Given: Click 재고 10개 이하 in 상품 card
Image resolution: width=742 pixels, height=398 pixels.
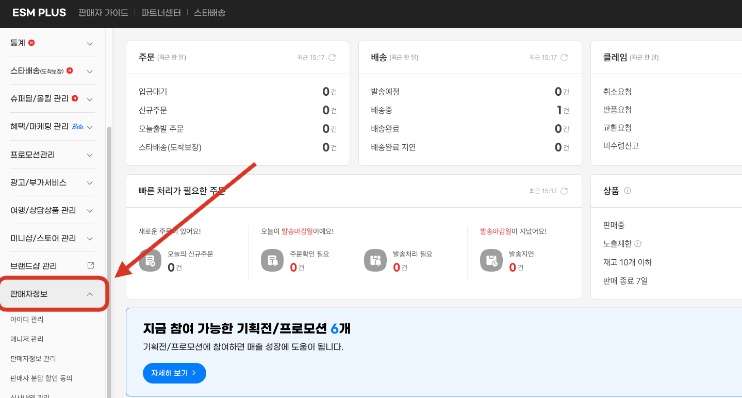Looking at the screenshot, I should [x=627, y=262].
